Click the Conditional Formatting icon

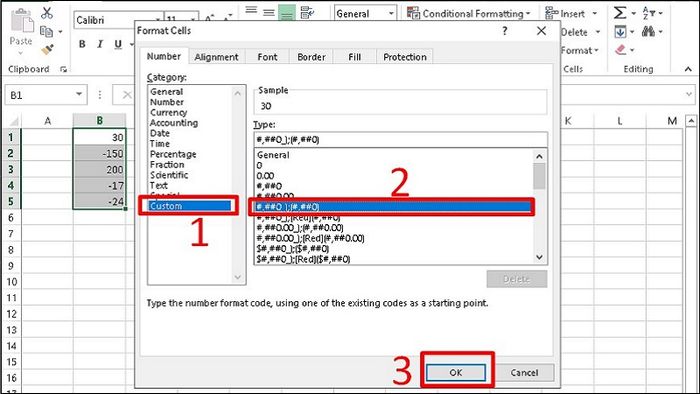pos(413,13)
